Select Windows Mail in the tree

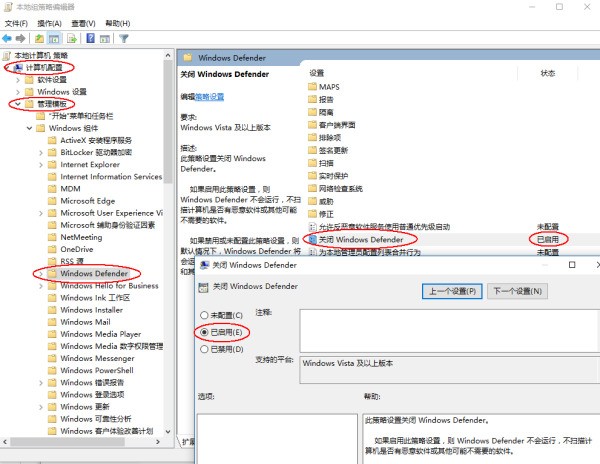click(85, 322)
